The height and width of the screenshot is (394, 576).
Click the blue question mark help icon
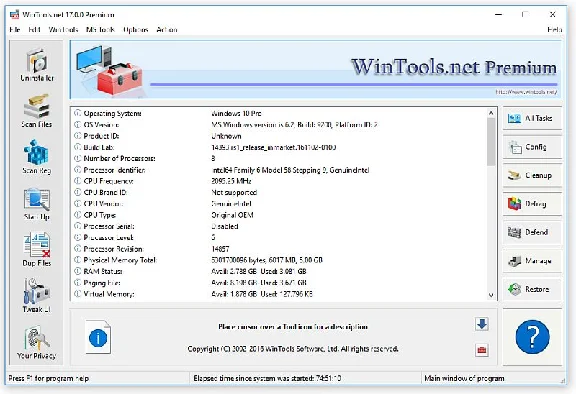[532, 336]
